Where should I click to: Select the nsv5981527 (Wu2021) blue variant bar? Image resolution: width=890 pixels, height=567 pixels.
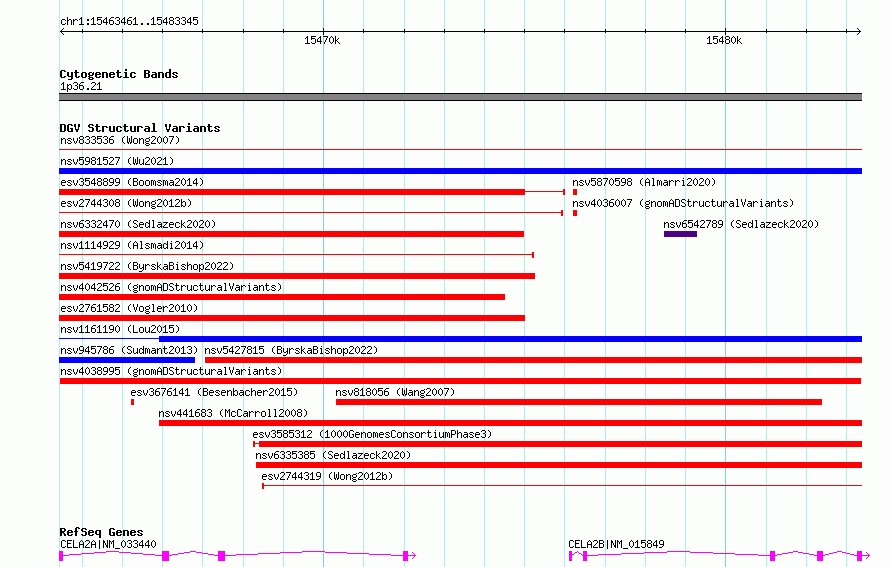(x=460, y=171)
